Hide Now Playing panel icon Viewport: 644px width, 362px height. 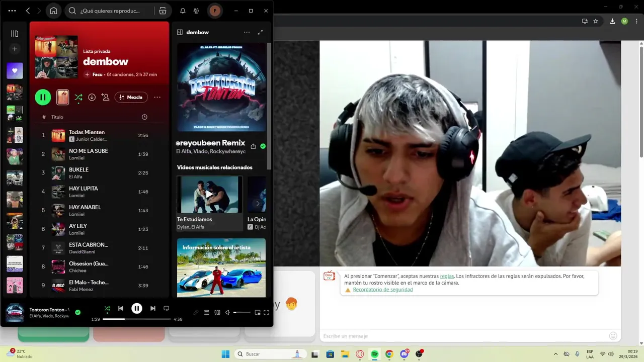coord(180,32)
